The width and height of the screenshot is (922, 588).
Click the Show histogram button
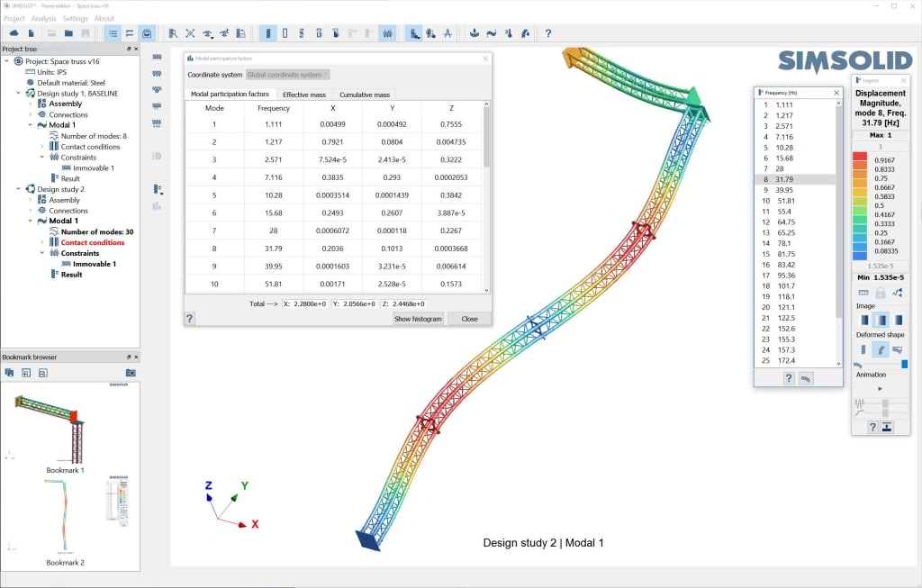(418, 319)
